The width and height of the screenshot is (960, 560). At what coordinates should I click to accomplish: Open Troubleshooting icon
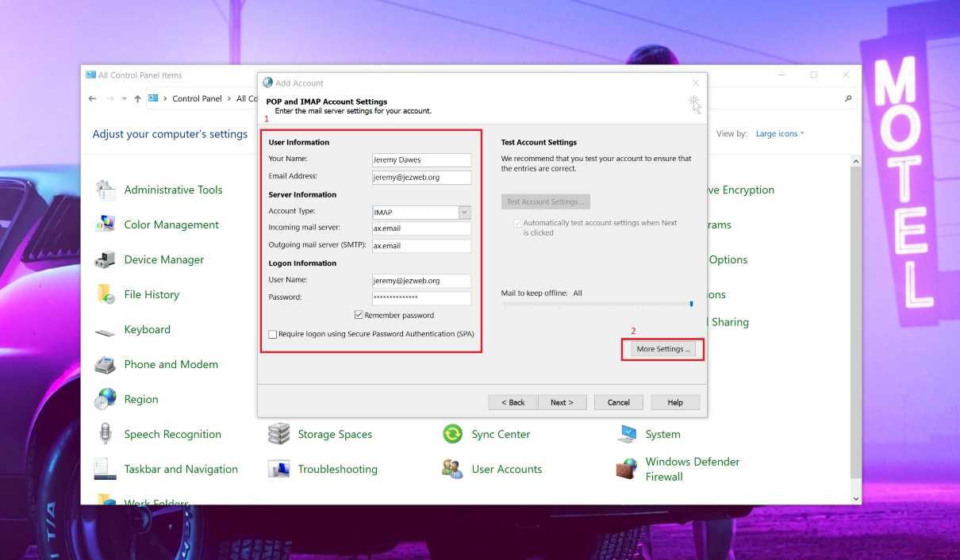pos(279,470)
